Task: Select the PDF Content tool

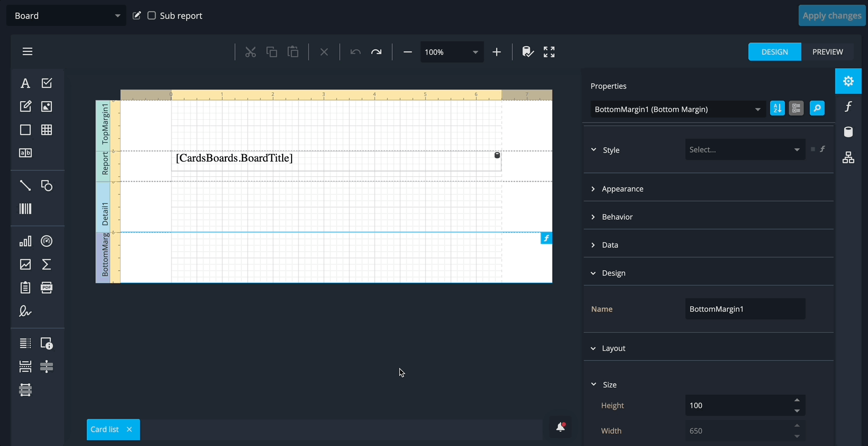Action: click(x=47, y=288)
